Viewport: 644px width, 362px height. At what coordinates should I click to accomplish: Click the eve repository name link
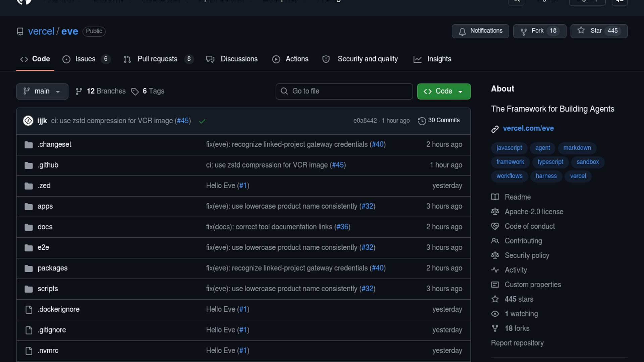click(70, 31)
